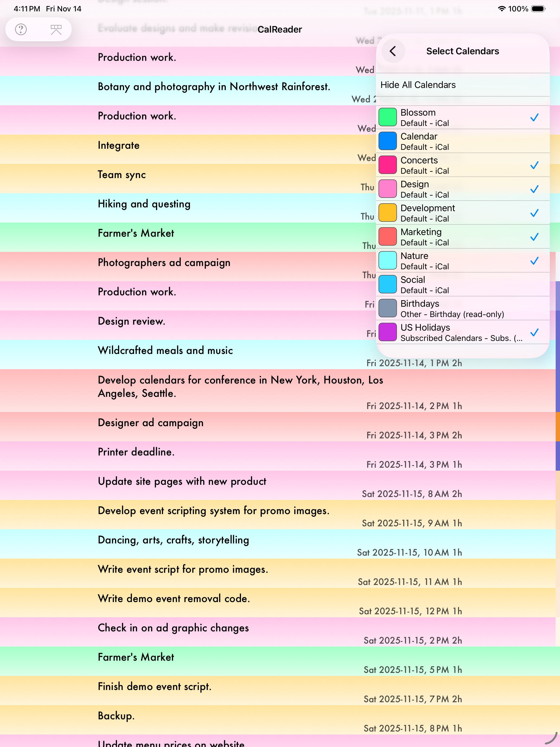The height and width of the screenshot is (747, 560).
Task: Tap the 4:11 PM clock in status bar
Action: (x=27, y=9)
